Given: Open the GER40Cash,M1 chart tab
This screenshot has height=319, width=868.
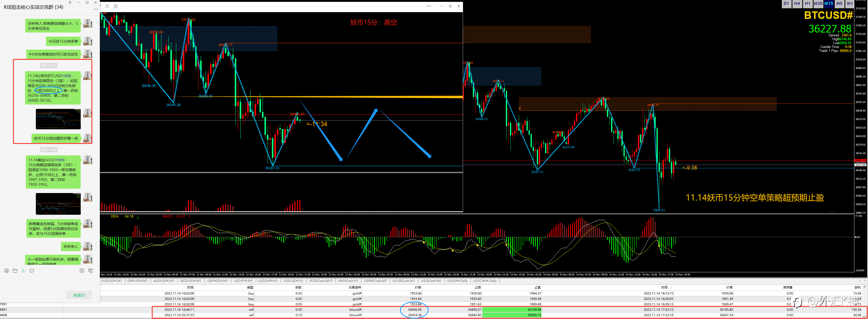Looking at the screenshot, I should click(x=375, y=281).
